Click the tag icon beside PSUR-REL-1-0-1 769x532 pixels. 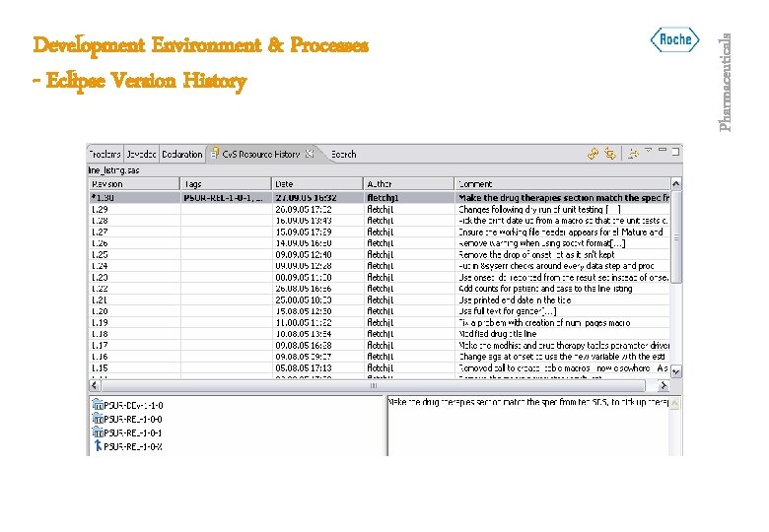click(98, 432)
